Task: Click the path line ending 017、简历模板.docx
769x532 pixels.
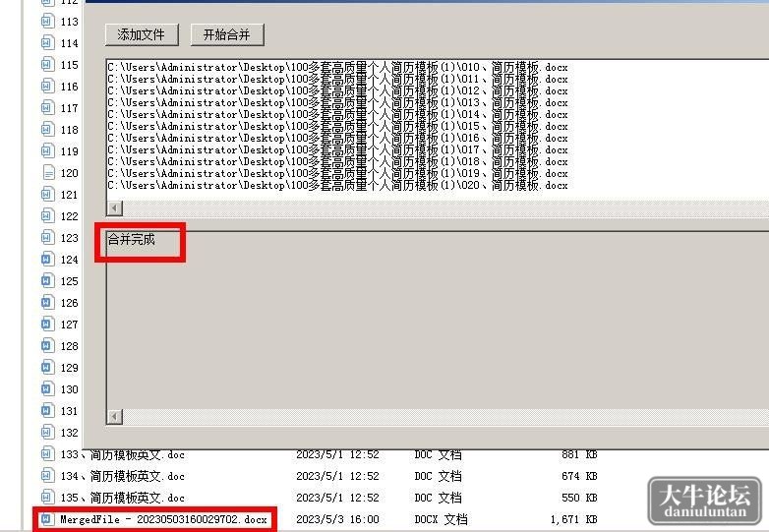Action: point(337,149)
